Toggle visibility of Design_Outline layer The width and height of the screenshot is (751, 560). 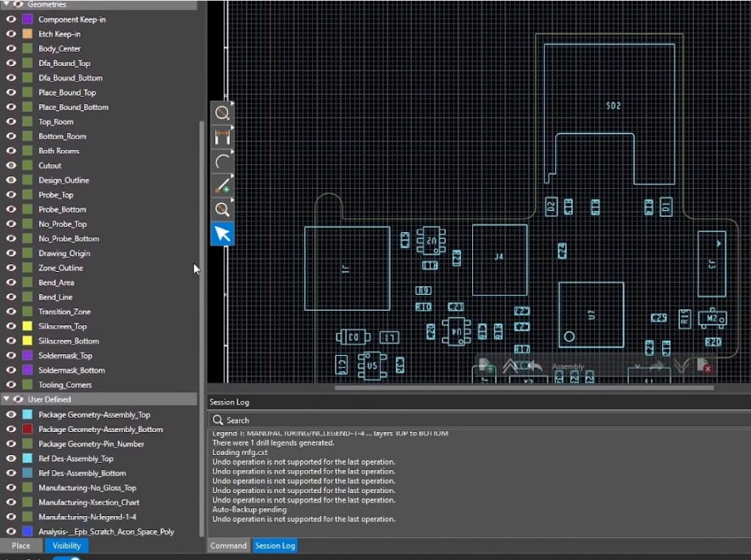11,180
